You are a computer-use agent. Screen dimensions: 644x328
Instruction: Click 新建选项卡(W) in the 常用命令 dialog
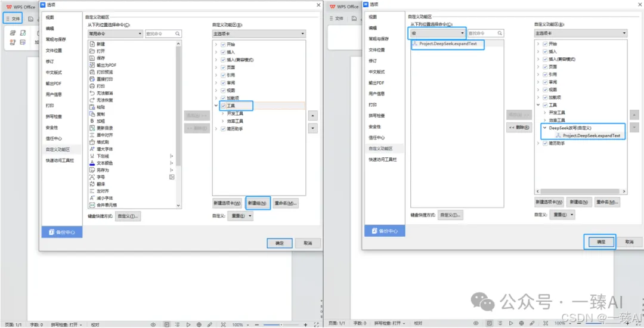227,203
